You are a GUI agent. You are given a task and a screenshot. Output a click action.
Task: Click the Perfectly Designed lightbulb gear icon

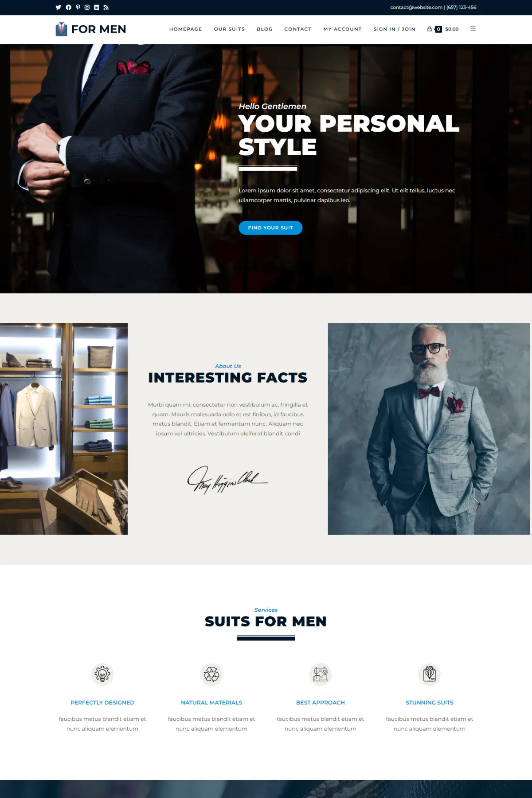click(x=102, y=674)
